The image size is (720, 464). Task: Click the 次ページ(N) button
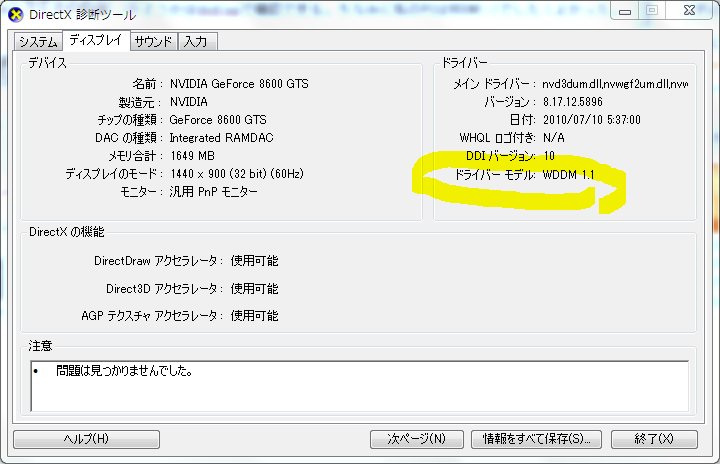tap(417, 439)
